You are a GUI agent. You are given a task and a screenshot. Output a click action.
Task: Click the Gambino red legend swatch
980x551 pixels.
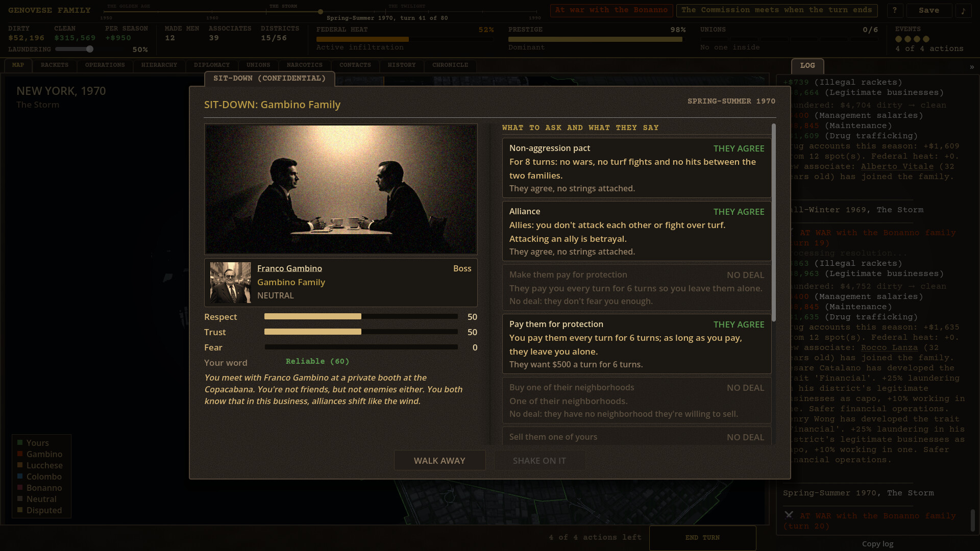[x=20, y=454]
